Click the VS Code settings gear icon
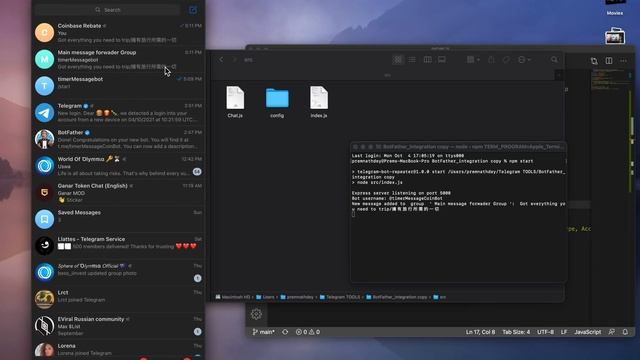The image size is (640, 360). pyautogui.click(x=256, y=314)
